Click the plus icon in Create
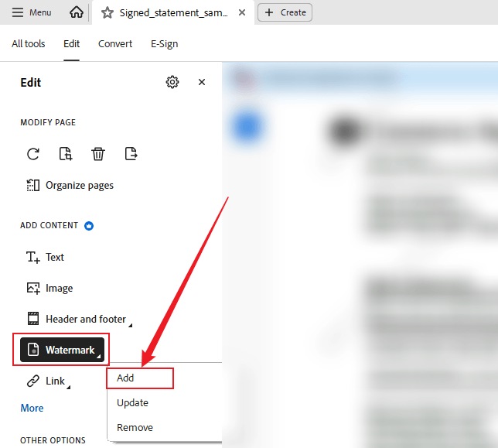The image size is (498, 448). [268, 12]
